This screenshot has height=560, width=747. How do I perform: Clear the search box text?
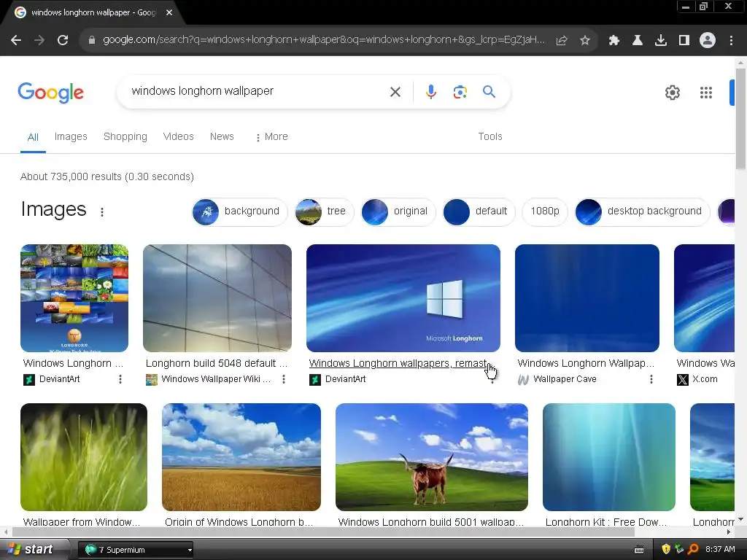click(395, 92)
